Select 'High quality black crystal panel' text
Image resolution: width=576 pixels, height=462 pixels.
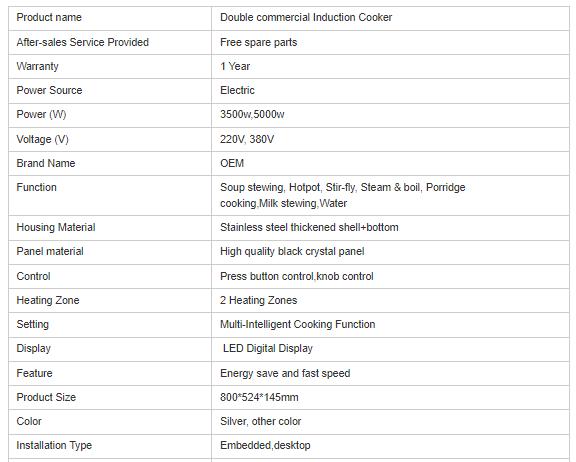pos(292,251)
